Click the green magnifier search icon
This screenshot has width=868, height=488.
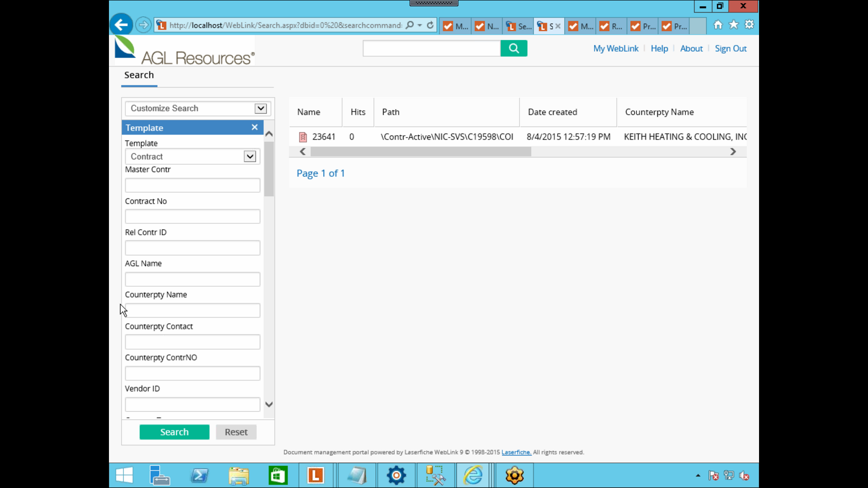point(514,48)
